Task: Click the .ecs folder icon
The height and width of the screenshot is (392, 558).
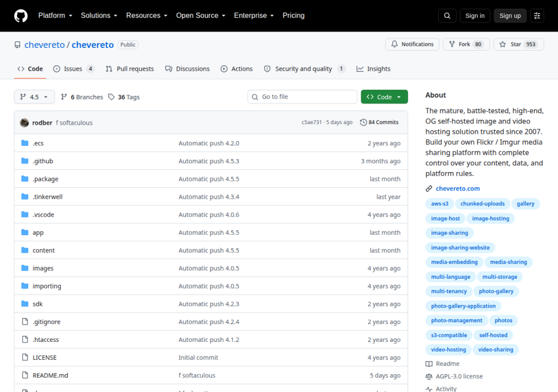Action: (x=25, y=143)
